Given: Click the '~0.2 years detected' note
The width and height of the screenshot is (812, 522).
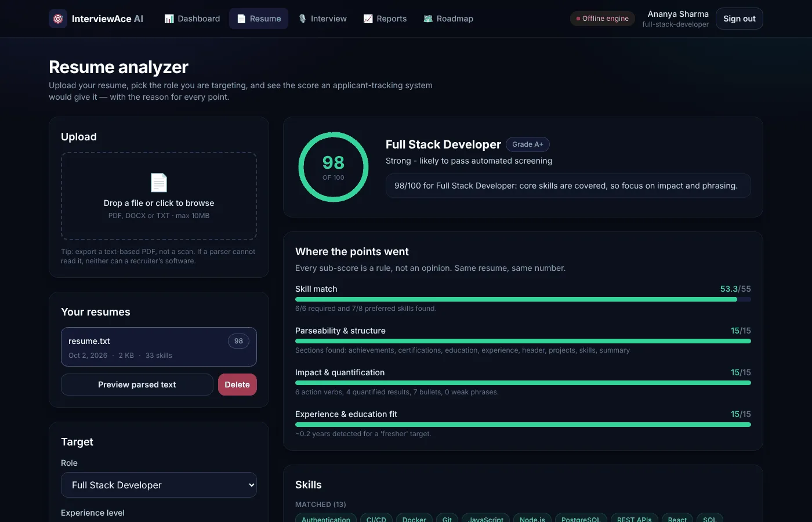Looking at the screenshot, I should tap(363, 434).
